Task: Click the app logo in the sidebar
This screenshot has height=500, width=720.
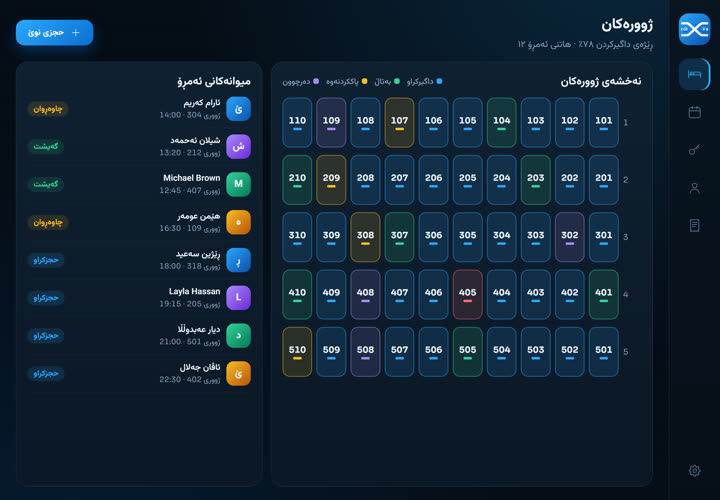Action: tap(694, 29)
